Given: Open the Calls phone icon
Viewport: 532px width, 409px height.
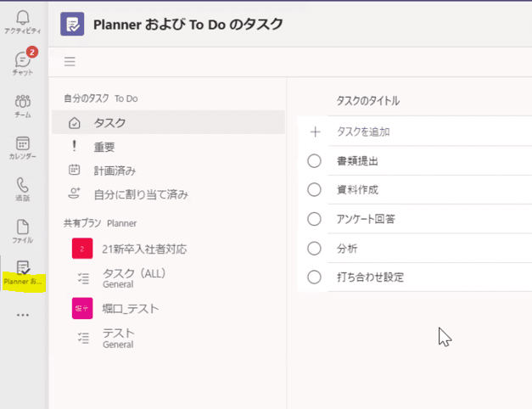Looking at the screenshot, I should [x=23, y=188].
